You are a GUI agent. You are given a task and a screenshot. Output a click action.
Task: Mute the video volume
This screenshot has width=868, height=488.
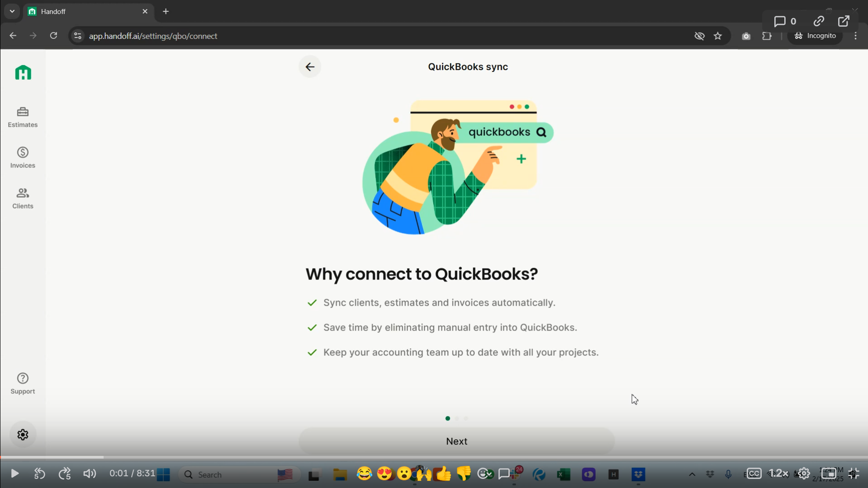coord(90,474)
